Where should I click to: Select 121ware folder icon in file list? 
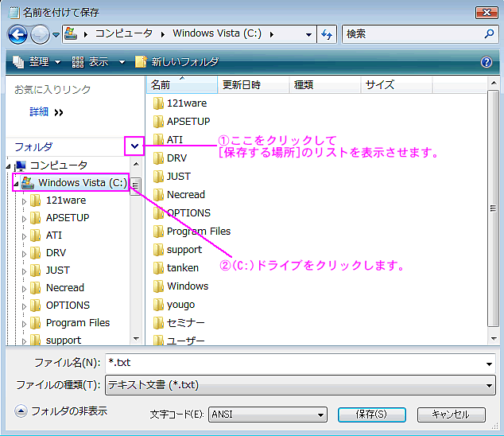pyautogui.click(x=158, y=103)
